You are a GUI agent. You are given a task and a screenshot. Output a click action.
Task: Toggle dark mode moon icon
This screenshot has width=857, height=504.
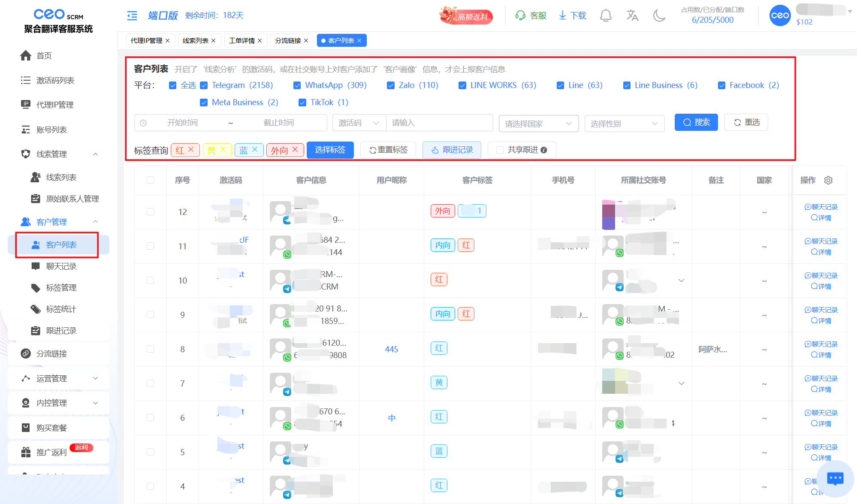tap(659, 16)
